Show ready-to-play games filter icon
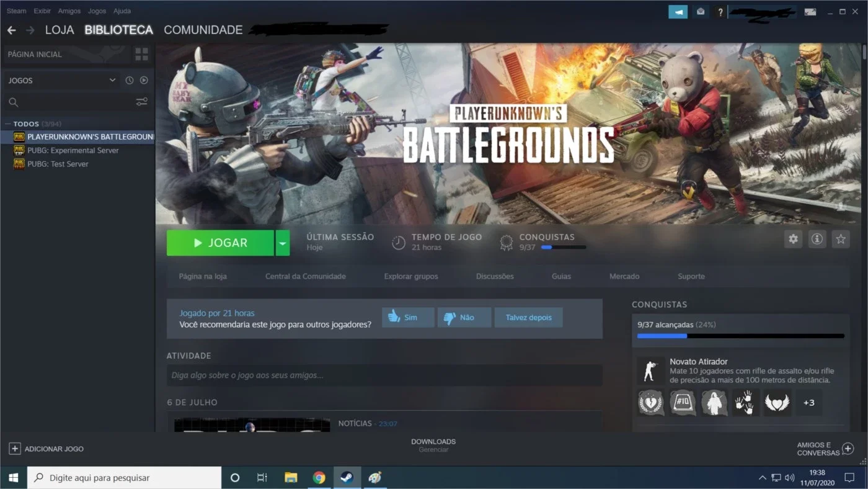This screenshot has width=868, height=489. point(144,80)
